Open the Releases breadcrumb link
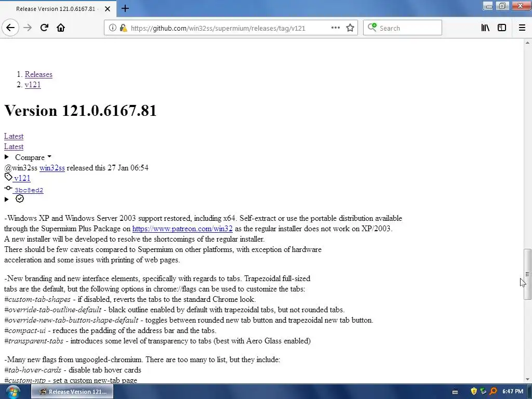The image size is (532, 399). tap(38, 74)
